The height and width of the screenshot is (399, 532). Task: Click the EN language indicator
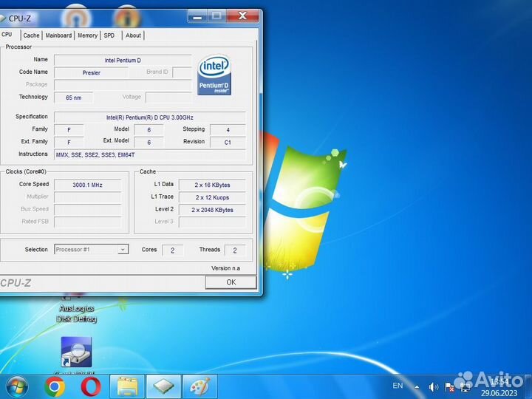tap(398, 386)
